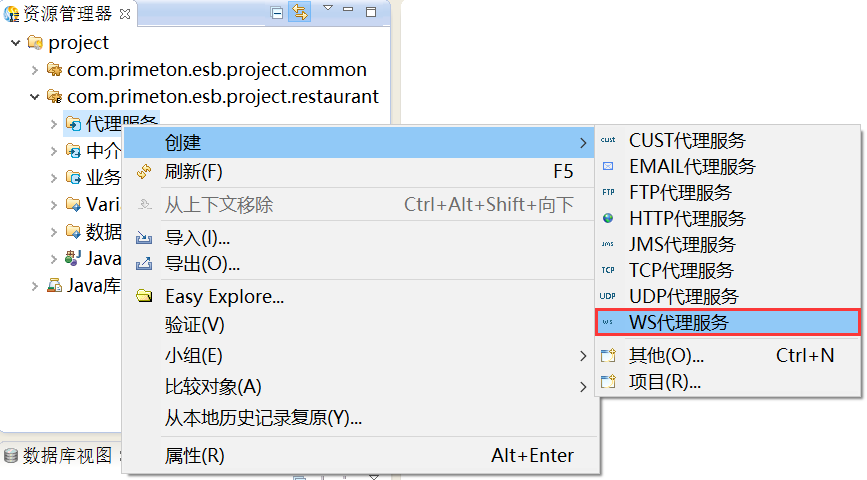Open the 创建 submenu

click(359, 143)
